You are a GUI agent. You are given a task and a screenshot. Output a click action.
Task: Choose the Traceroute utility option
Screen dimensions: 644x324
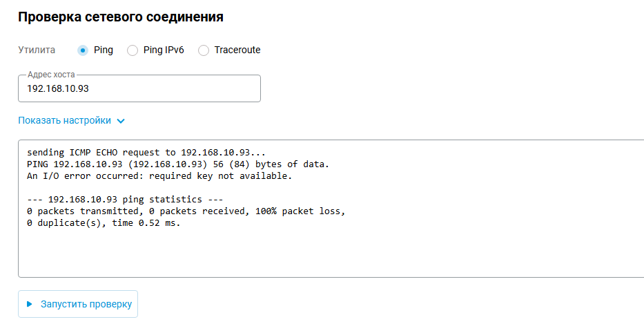pyautogui.click(x=204, y=50)
